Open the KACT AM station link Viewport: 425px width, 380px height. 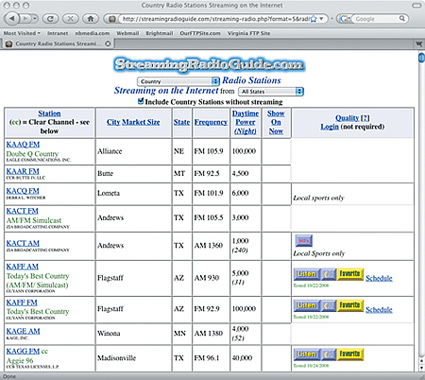coord(23,243)
